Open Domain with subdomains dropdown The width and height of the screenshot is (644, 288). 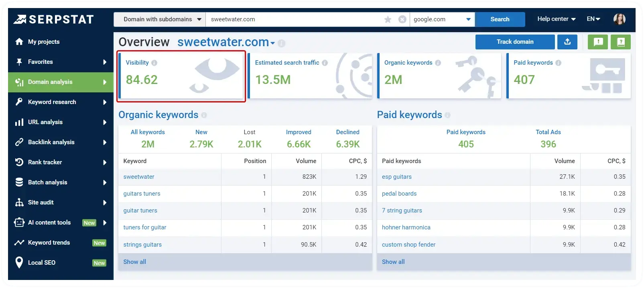pos(160,19)
